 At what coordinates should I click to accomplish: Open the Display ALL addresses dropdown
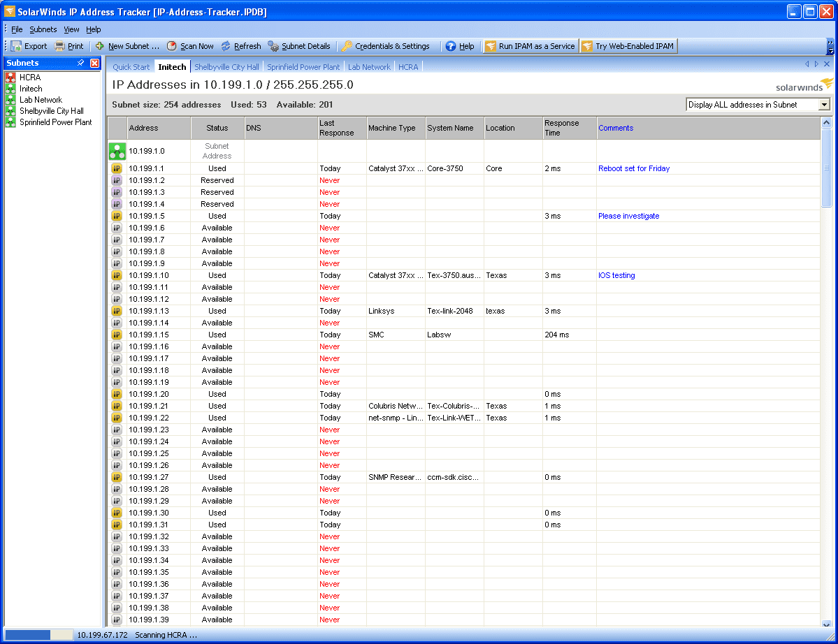(824, 105)
